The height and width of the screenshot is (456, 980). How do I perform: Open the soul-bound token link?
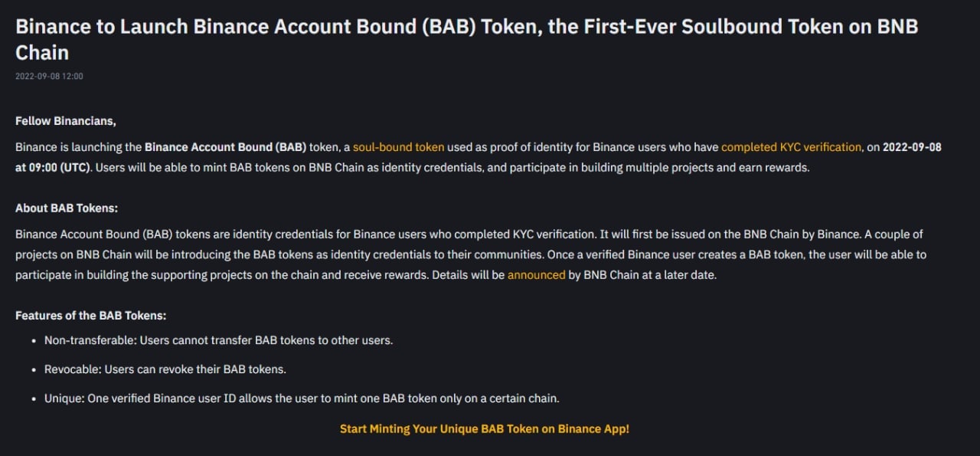(398, 147)
